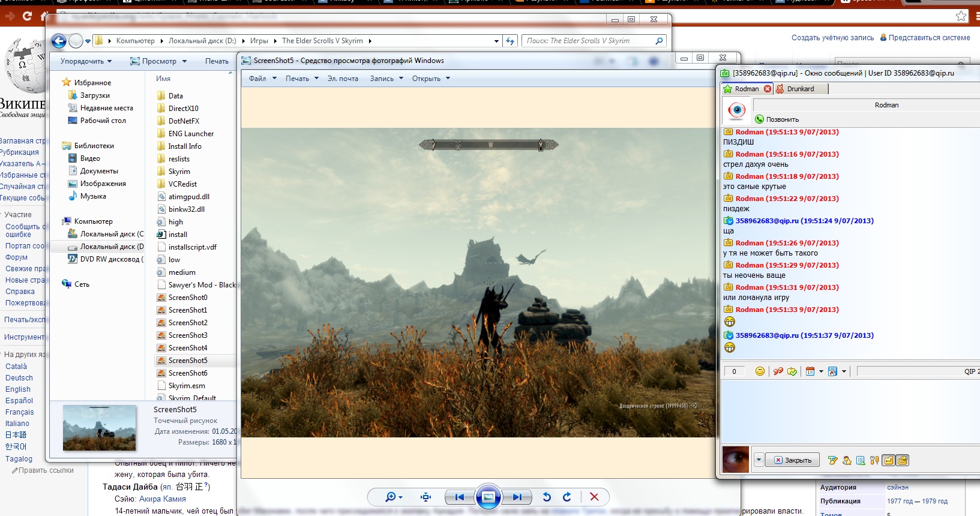This screenshot has height=516, width=980.
Task: Click the file transfer icon in QIP toolbar
Action: click(792, 371)
